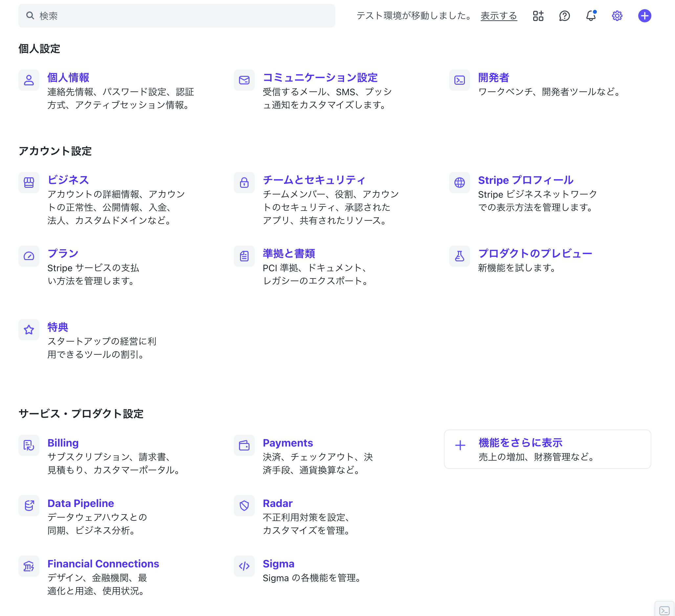Click the apps grid plus icon
This screenshot has width=675, height=616.
[538, 16]
